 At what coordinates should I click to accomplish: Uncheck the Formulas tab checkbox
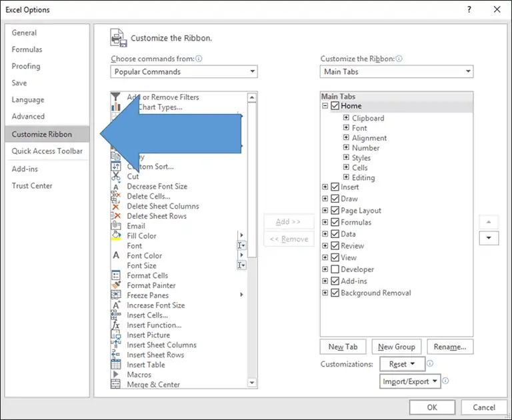click(x=335, y=223)
